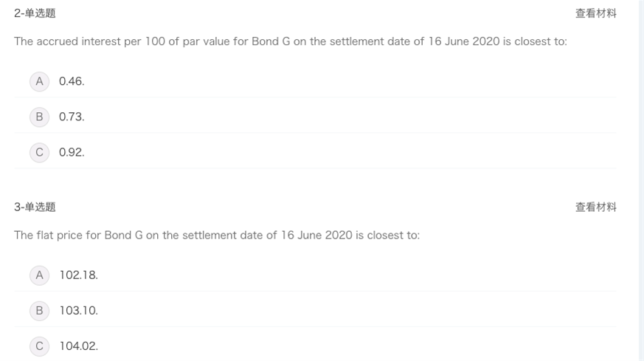Select option B circle for question 2

39,117
